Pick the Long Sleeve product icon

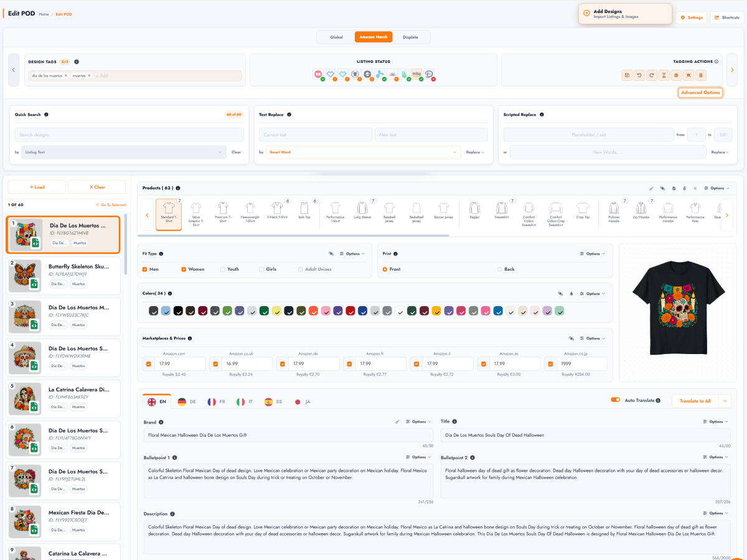362,212
